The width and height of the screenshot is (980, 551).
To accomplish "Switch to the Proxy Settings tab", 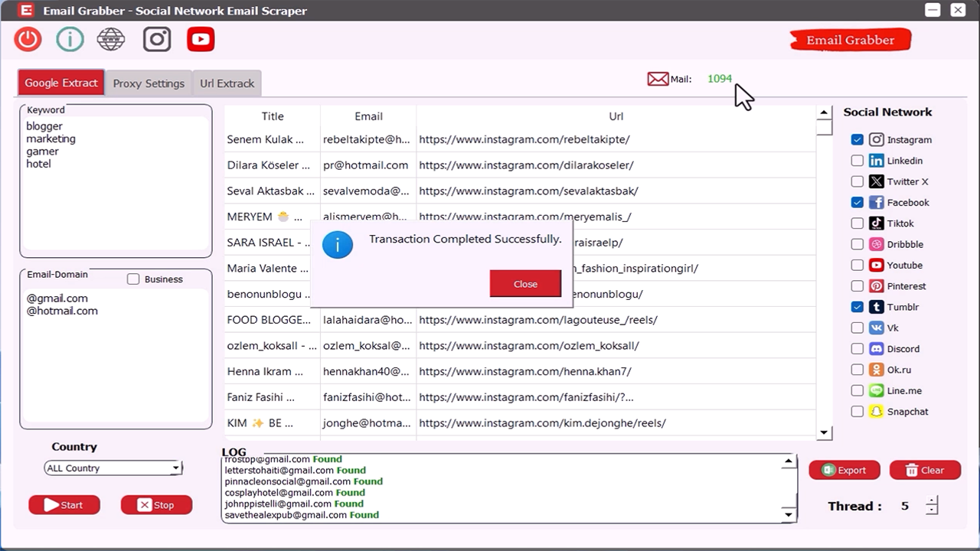I will tap(149, 83).
